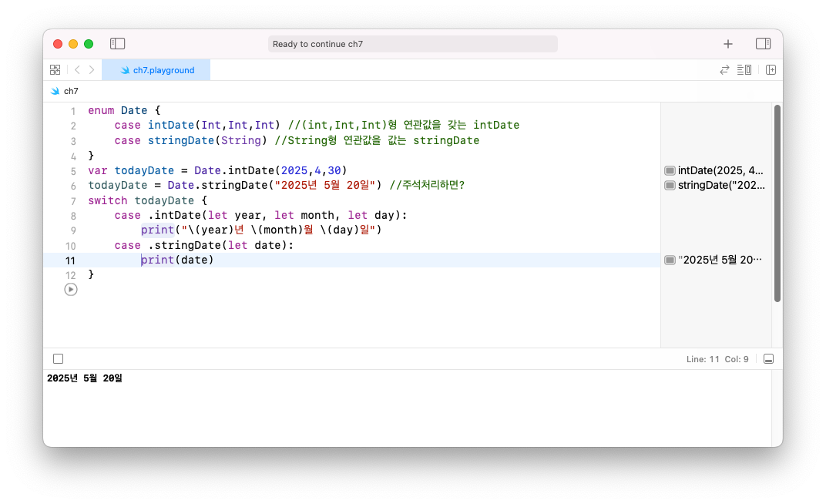
Task: Show quick look for "2025년 5월 20" result
Action: pyautogui.click(x=670, y=260)
